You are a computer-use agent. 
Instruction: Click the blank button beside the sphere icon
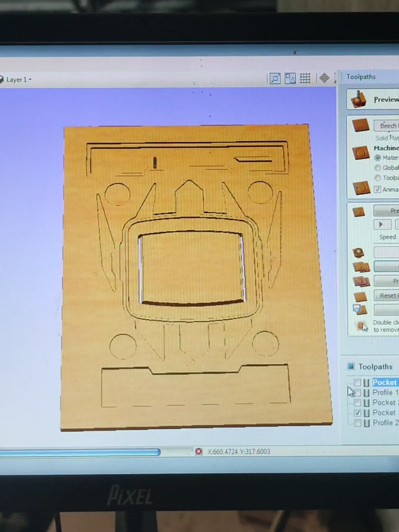386,252
